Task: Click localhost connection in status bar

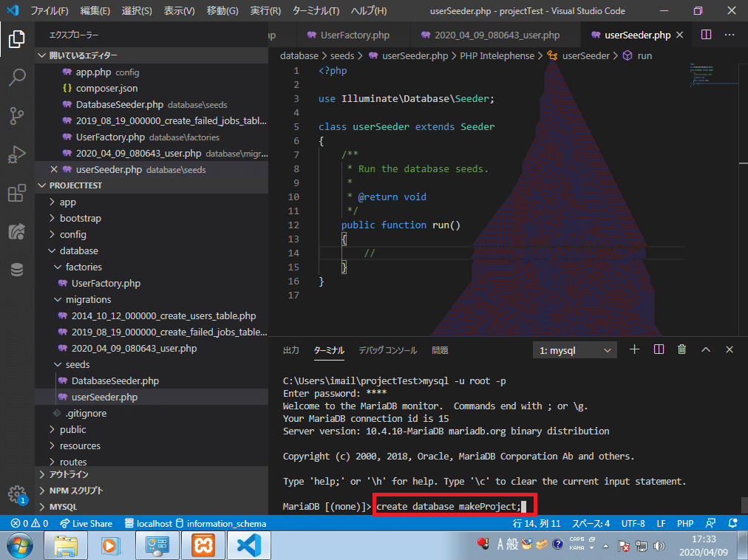Action: coord(149,523)
